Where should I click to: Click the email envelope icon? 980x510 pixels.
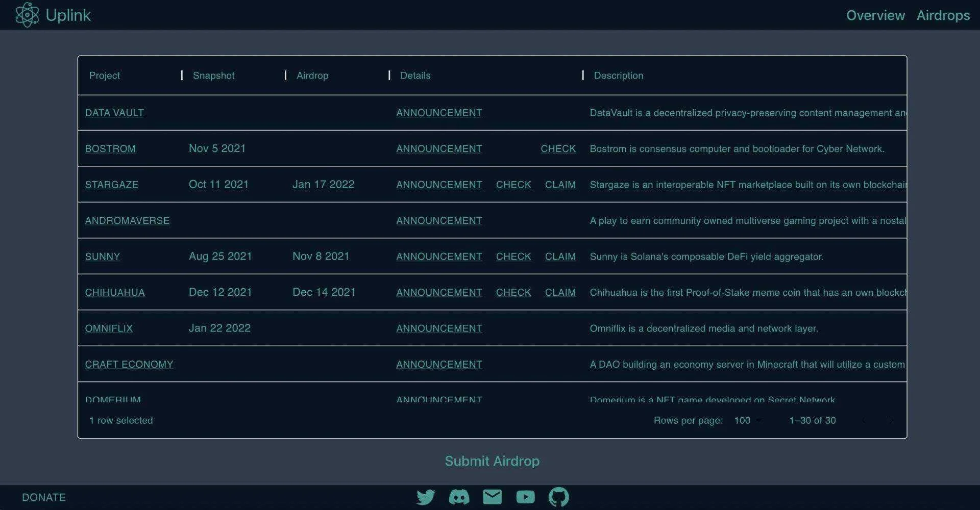coord(492,497)
